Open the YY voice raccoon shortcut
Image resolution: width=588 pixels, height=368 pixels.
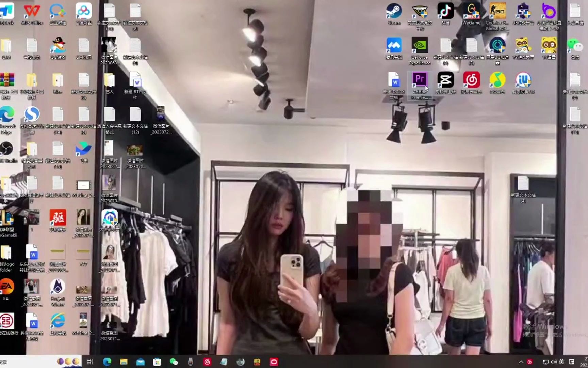pos(549,48)
